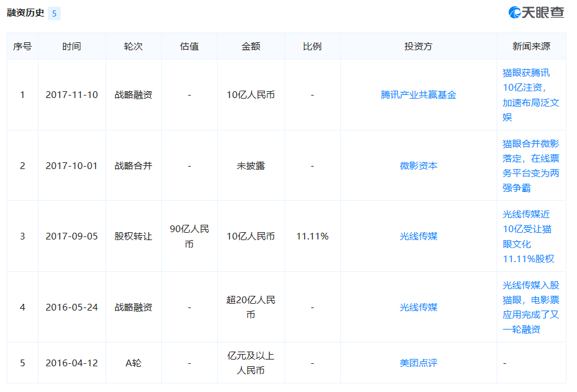
Task: Click the A轮 round cell
Action: coord(133,363)
